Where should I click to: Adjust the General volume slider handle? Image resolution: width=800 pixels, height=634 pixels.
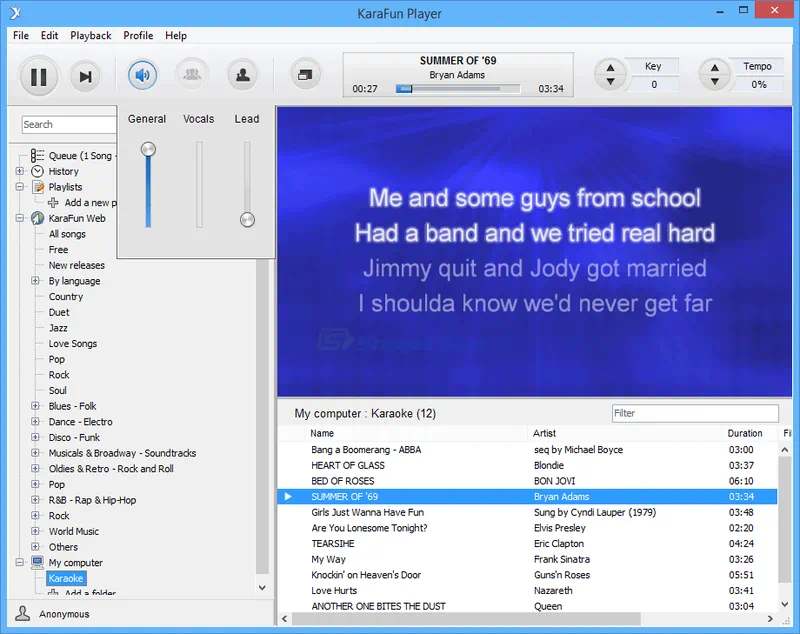point(148,149)
